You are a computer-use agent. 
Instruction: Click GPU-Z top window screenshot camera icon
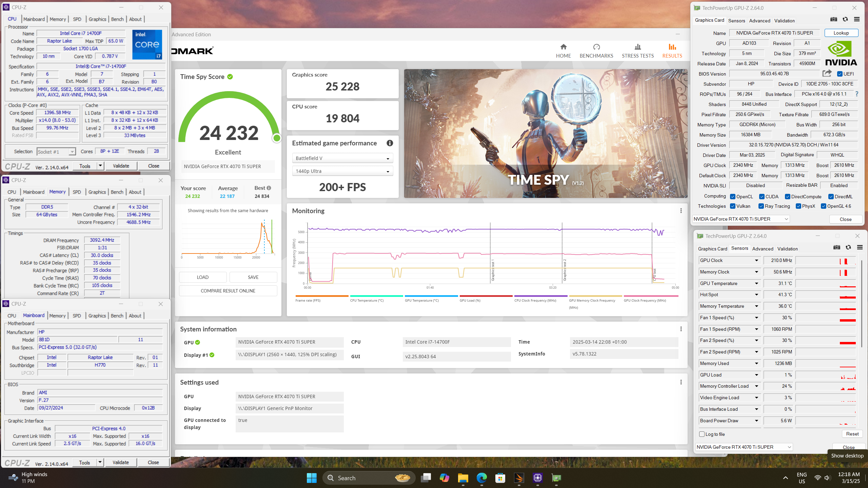click(834, 20)
